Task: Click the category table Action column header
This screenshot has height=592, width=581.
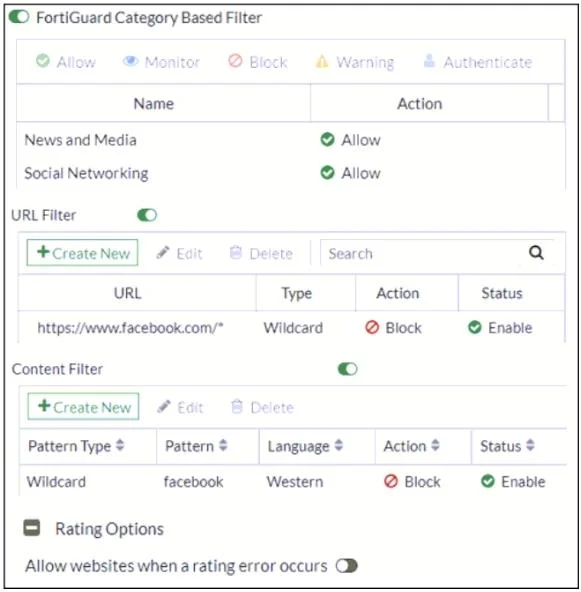Action: coord(429,103)
